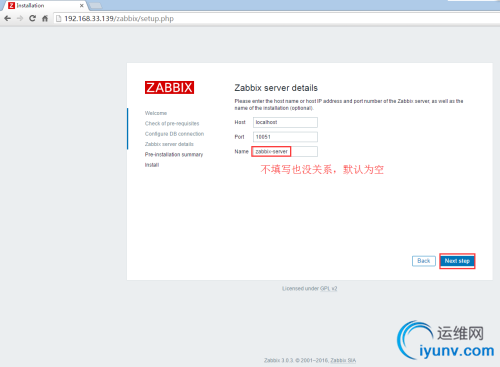The height and width of the screenshot is (367, 500).
Task: Click the Port label
Action: (239, 137)
